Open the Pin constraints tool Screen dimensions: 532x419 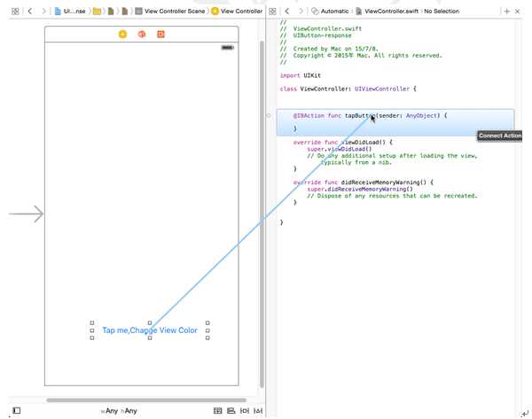click(x=245, y=411)
